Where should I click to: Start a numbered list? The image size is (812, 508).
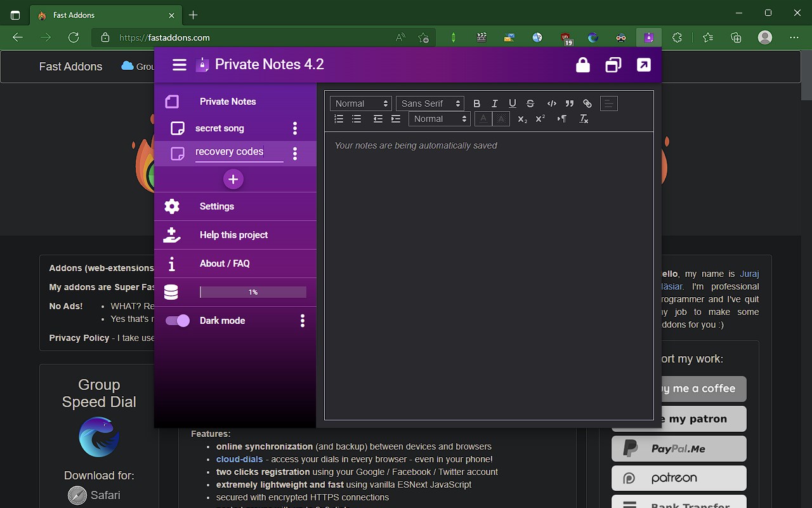pyautogui.click(x=339, y=119)
